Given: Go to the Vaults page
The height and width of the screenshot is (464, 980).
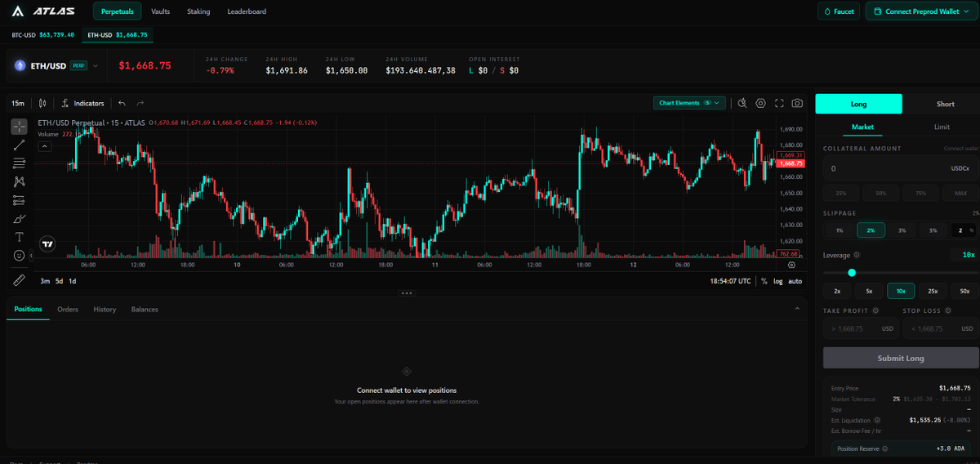Looking at the screenshot, I should [160, 11].
